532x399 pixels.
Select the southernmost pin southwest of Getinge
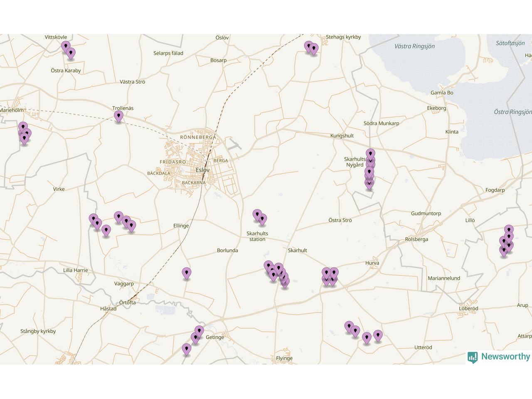click(x=187, y=350)
